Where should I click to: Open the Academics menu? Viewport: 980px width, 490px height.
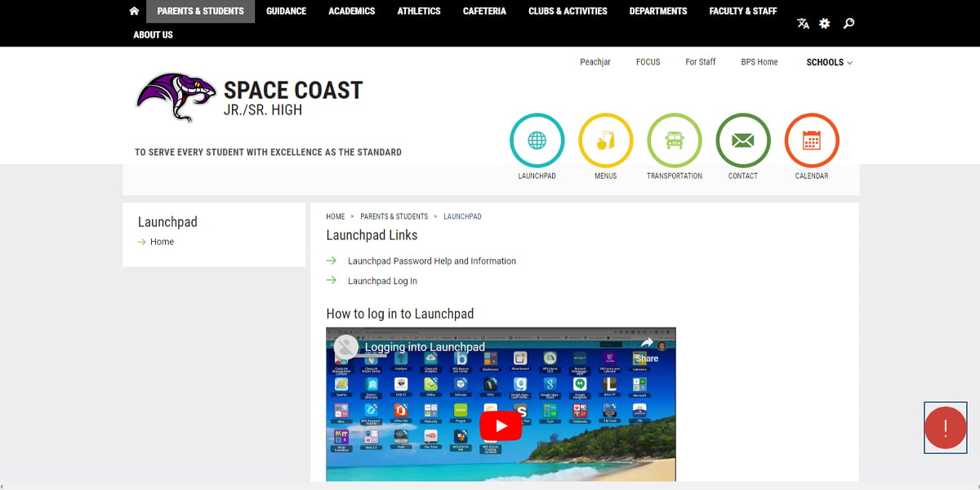pos(352,11)
